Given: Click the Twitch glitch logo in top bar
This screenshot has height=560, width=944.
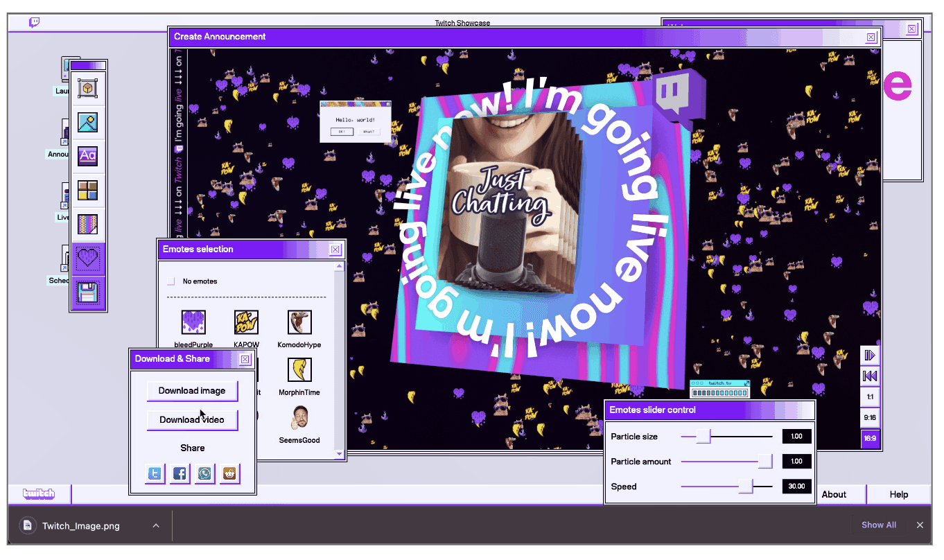Looking at the screenshot, I should point(35,23).
